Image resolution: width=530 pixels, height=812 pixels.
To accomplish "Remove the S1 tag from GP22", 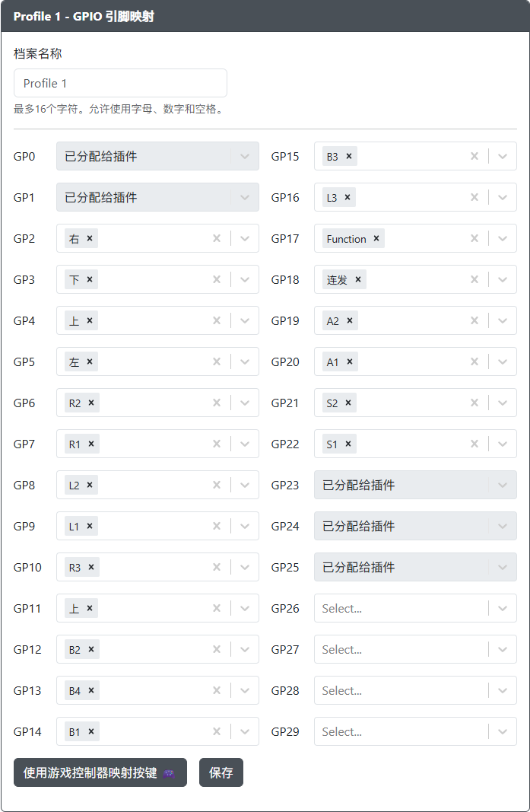I will click(349, 444).
